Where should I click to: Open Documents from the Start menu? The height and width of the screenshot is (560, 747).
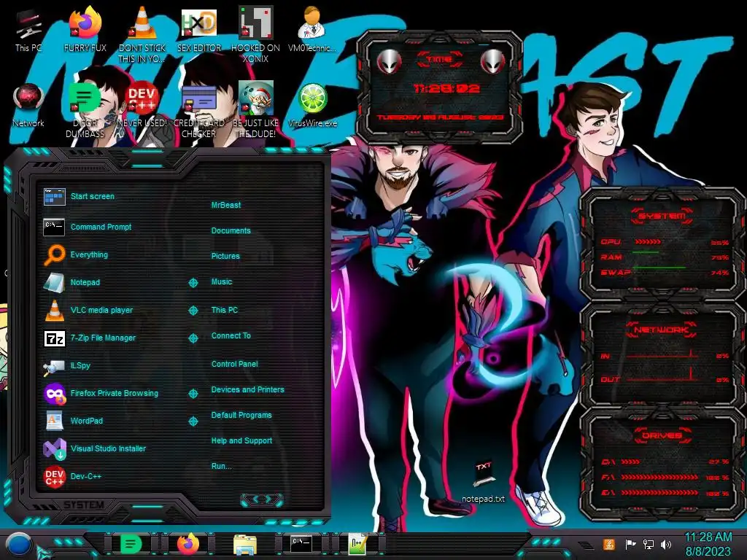pyautogui.click(x=231, y=230)
